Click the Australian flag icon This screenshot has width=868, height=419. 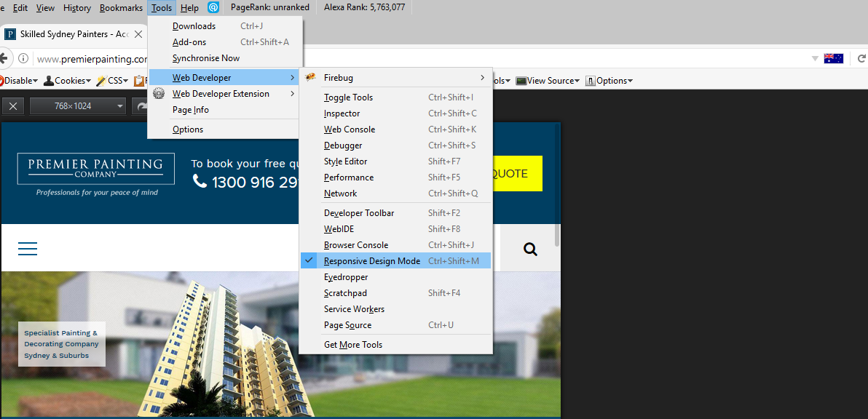click(x=833, y=58)
